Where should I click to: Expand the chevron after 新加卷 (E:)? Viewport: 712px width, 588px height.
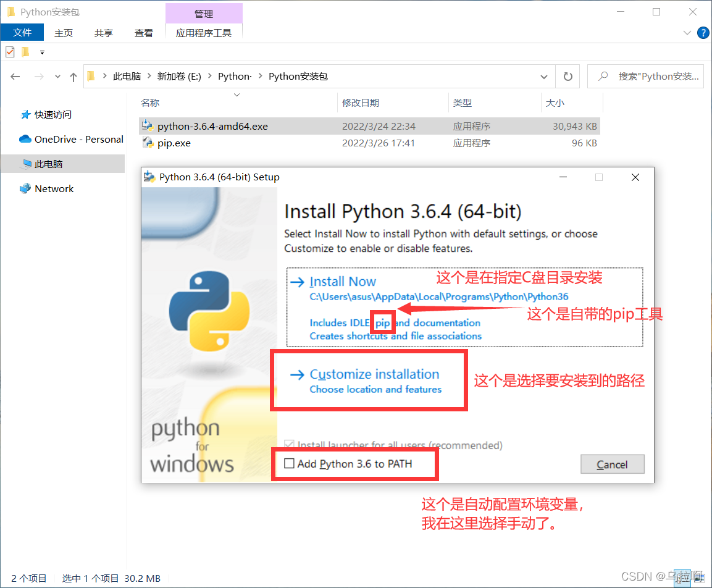(x=210, y=76)
